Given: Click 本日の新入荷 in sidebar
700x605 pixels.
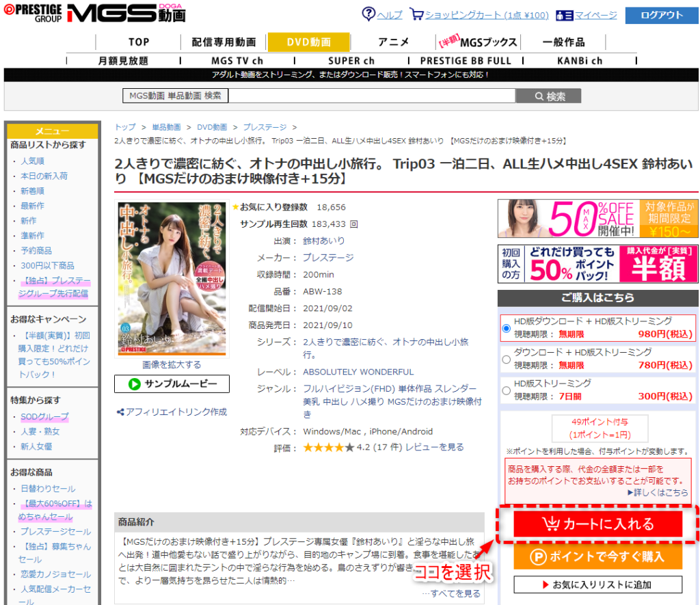Looking at the screenshot, I should 44,176.
